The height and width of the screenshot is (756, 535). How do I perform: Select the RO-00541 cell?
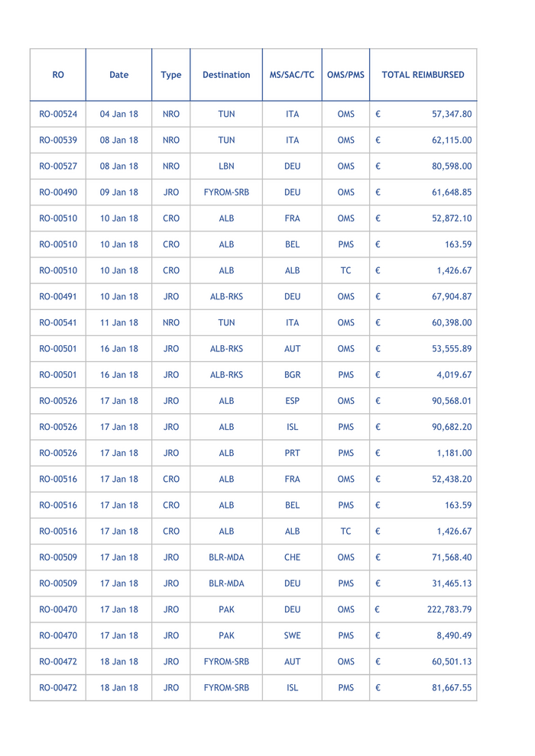pyautogui.click(x=58, y=323)
